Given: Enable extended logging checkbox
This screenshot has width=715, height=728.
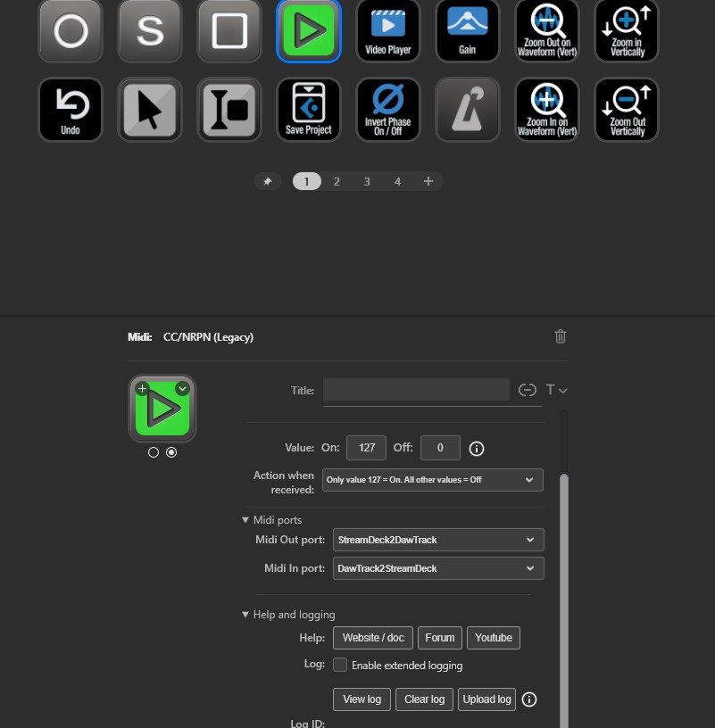Looking at the screenshot, I should point(340,665).
